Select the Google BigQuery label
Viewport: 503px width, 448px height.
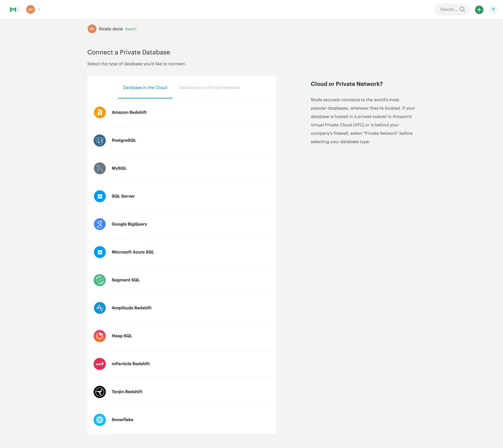click(130, 224)
